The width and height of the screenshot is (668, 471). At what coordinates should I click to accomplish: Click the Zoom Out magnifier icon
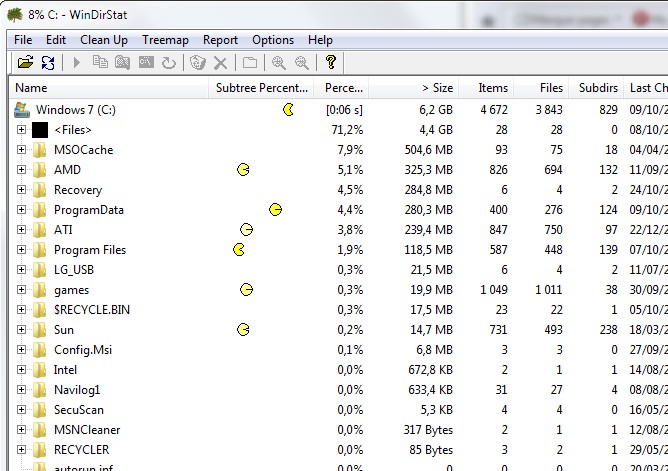pos(302,63)
